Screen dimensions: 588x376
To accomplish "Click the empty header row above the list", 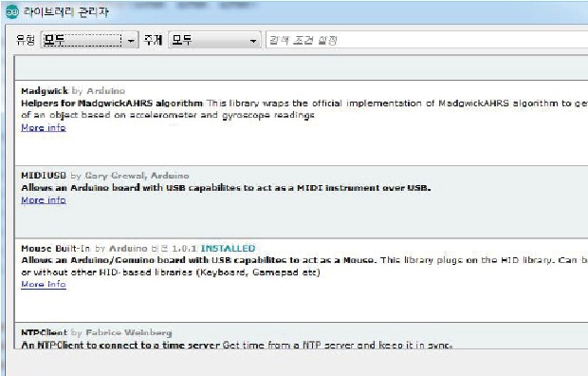I will tap(302, 67).
